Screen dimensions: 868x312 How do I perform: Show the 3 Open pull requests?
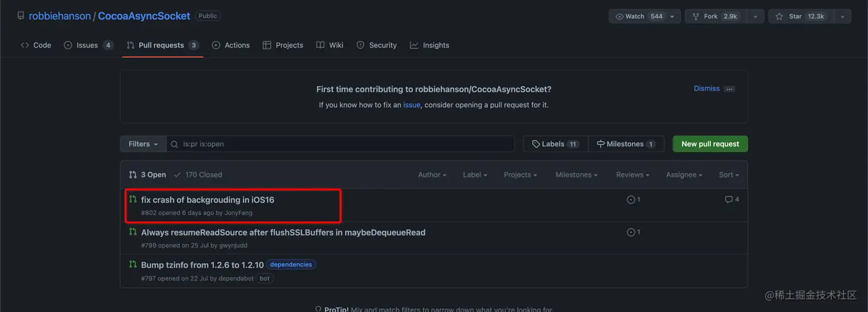pos(148,175)
